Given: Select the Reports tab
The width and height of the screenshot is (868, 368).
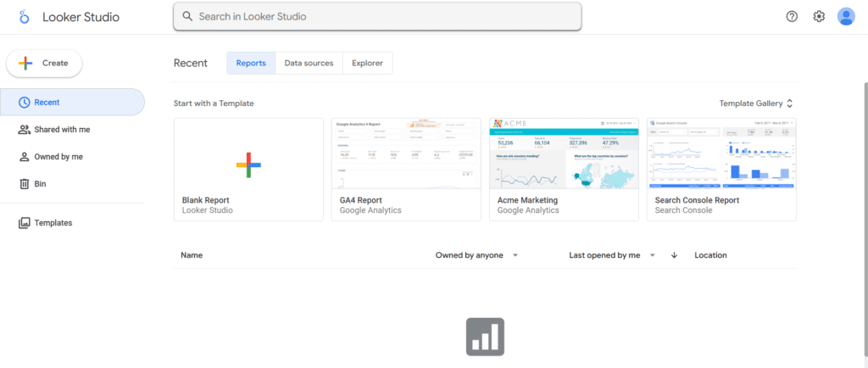Looking at the screenshot, I should (x=251, y=63).
